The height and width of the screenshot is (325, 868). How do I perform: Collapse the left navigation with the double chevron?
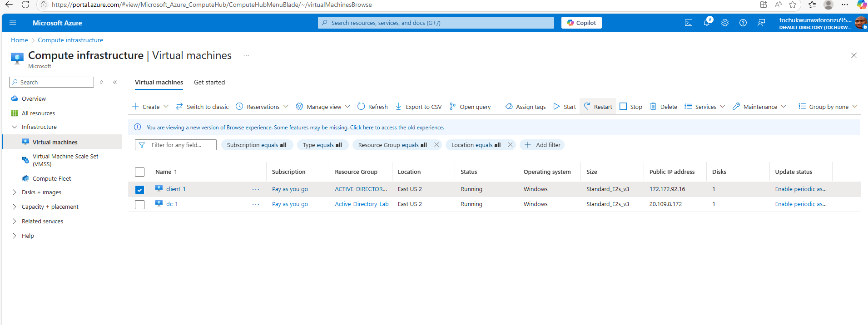click(115, 82)
